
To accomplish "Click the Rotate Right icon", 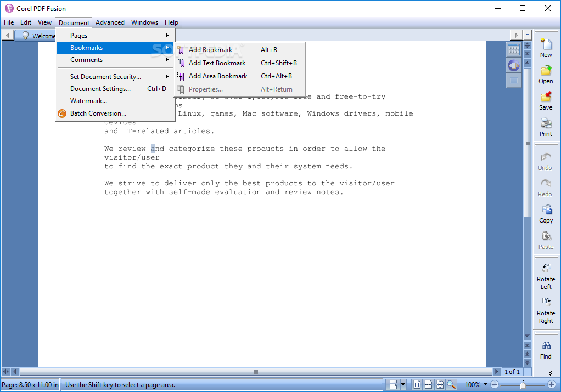I will pos(547,302).
